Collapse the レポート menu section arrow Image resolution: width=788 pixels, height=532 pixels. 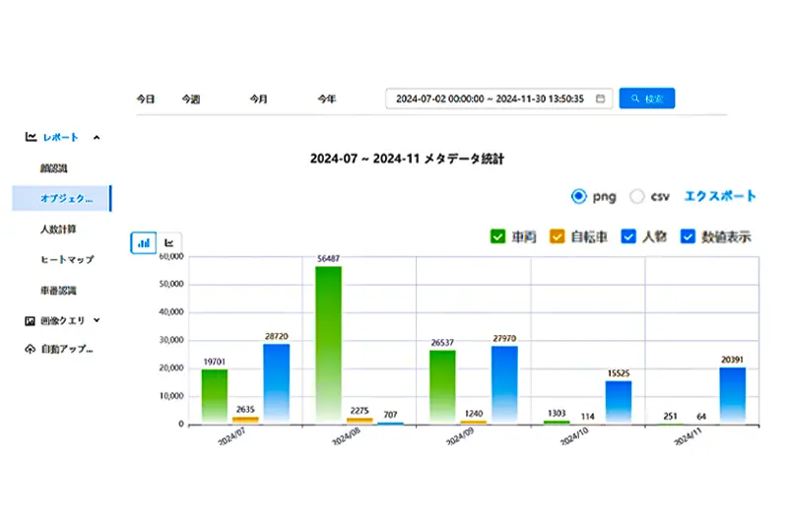(96, 137)
